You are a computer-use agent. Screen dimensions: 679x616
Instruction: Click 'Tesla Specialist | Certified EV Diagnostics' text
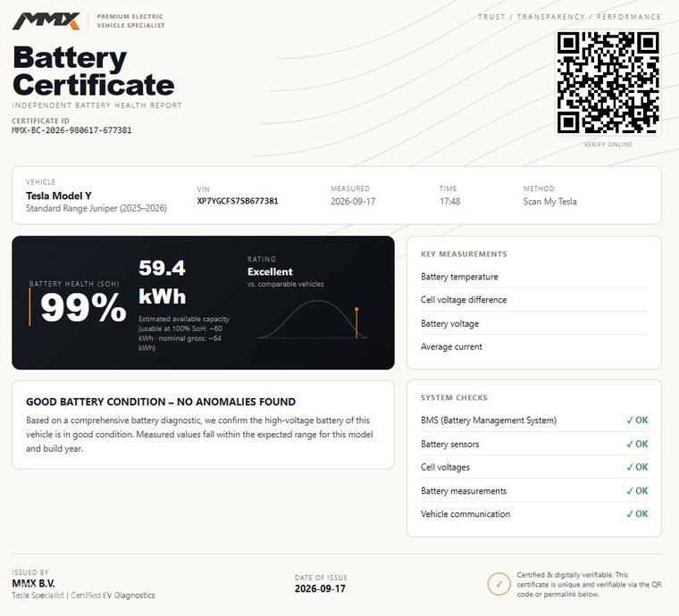[83, 595]
